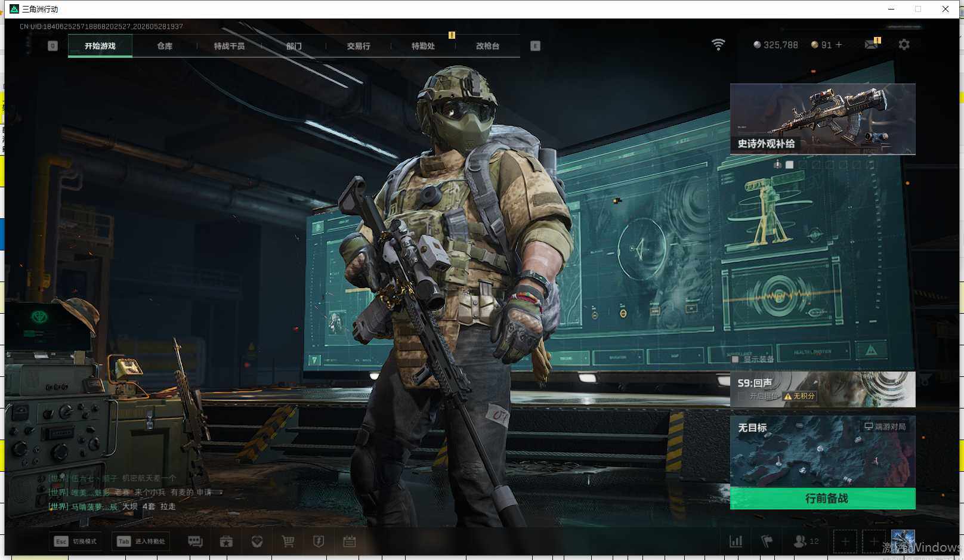Switch to the 仓库 tab
This screenshot has height=560, width=964.
tap(165, 46)
